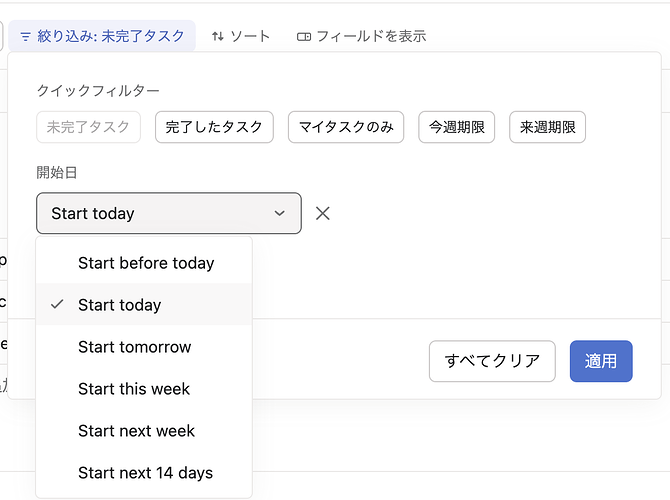The width and height of the screenshot is (670, 500).
Task: Choose Start before today option
Action: pos(146,263)
